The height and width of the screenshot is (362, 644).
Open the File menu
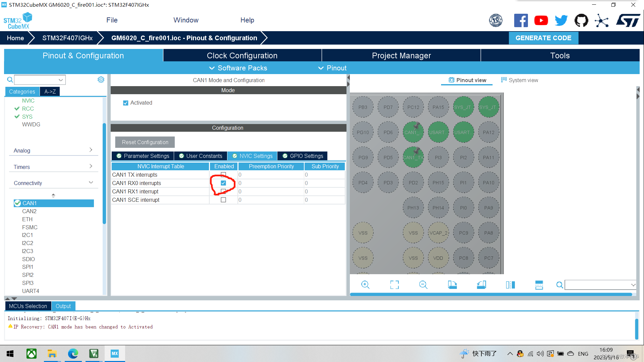[x=112, y=20]
